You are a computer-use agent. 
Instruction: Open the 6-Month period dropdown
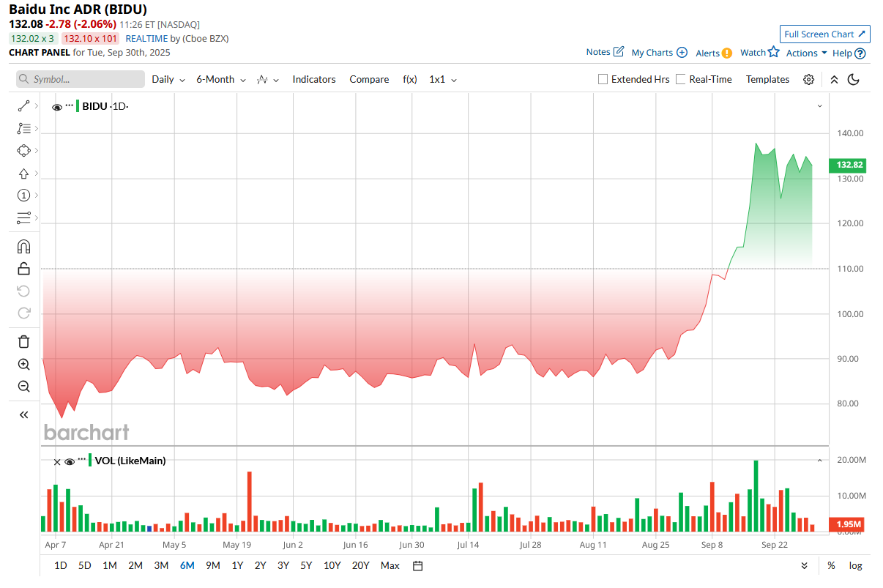pyautogui.click(x=221, y=79)
